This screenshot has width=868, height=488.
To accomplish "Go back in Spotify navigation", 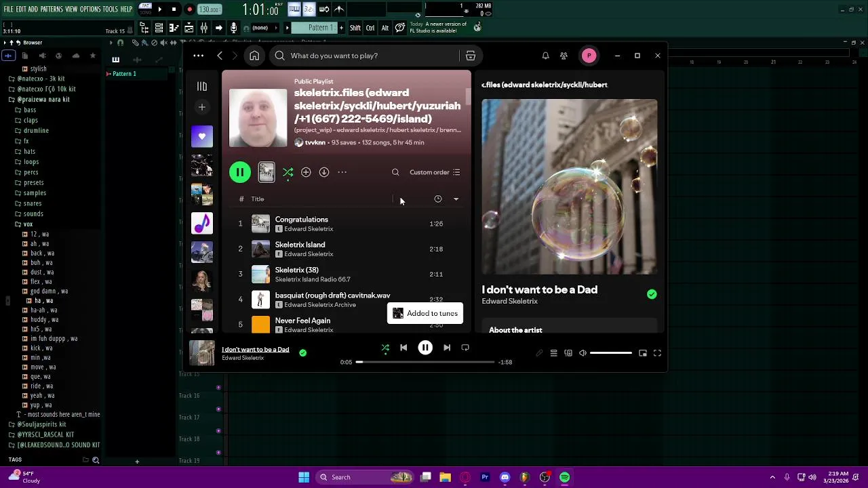I will [220, 56].
